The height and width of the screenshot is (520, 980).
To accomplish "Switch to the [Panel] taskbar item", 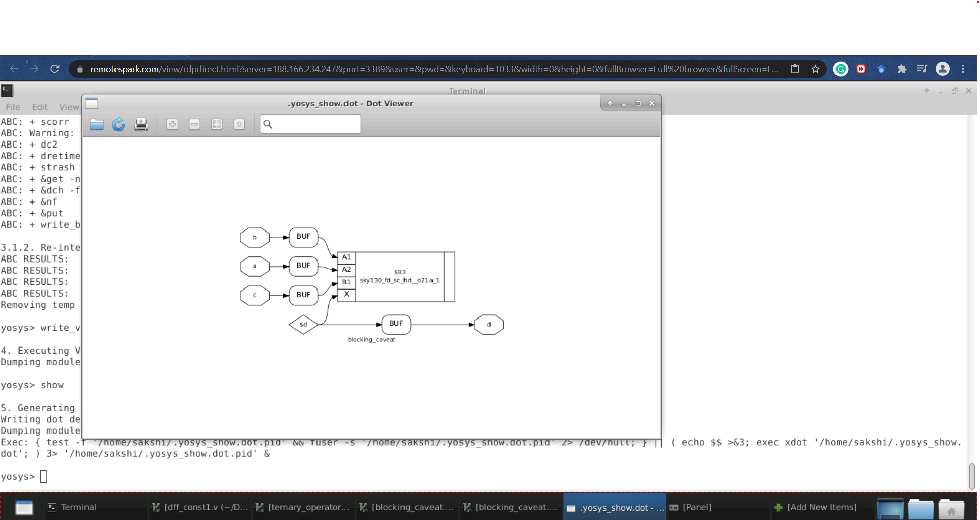I will click(x=697, y=507).
